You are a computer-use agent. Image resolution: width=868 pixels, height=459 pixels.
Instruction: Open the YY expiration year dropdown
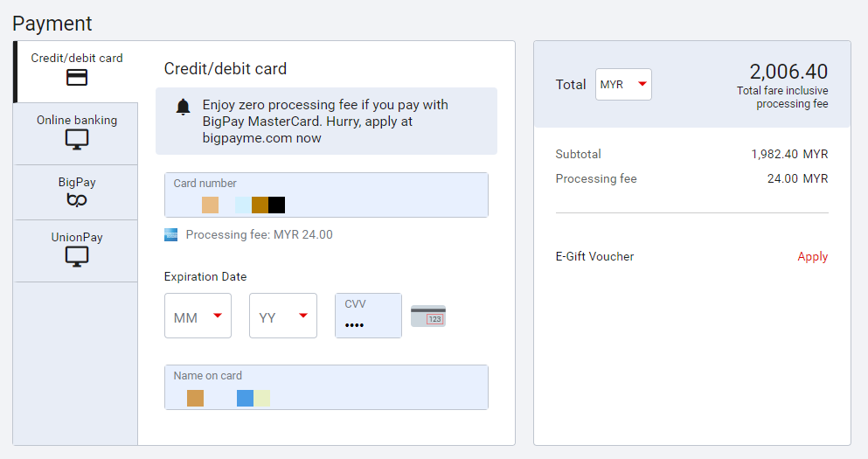pyautogui.click(x=282, y=316)
